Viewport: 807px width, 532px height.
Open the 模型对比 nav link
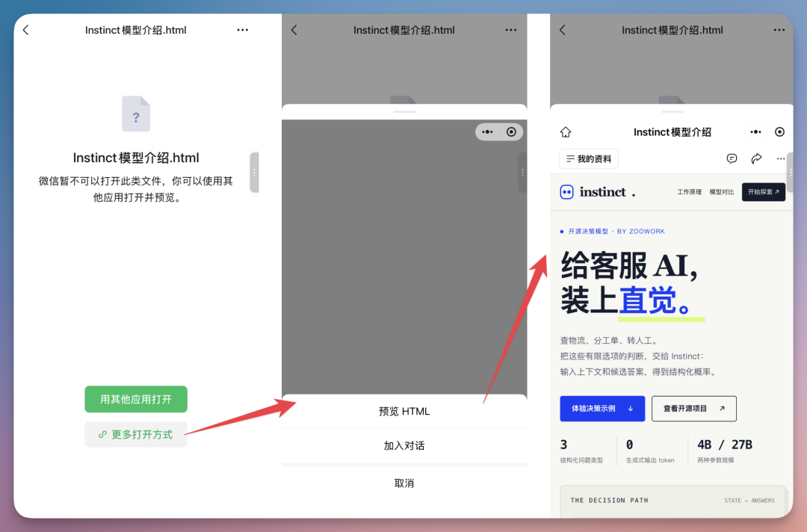point(722,193)
